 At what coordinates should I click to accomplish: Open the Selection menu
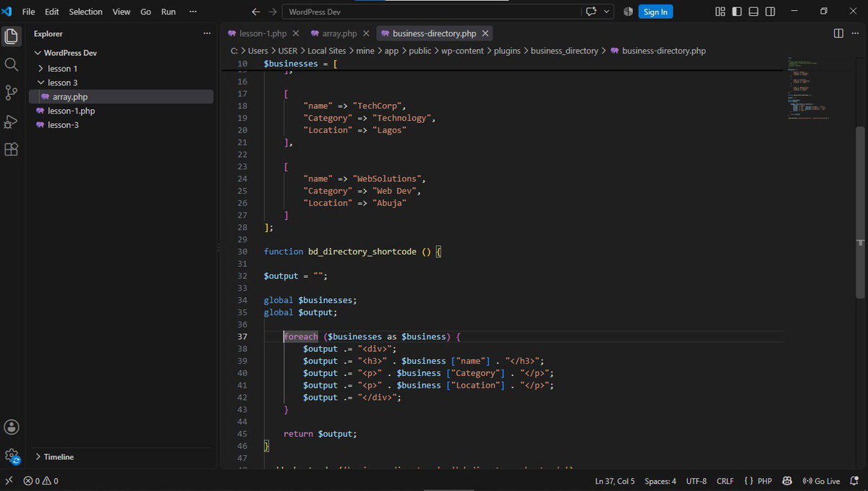tap(86, 12)
